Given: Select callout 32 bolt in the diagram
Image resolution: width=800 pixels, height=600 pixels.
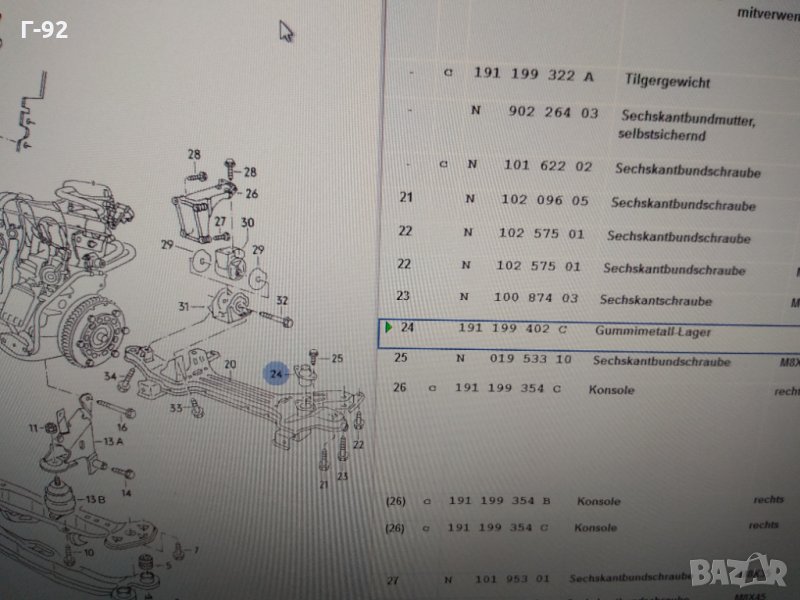Looking at the screenshot, I should point(283,300).
